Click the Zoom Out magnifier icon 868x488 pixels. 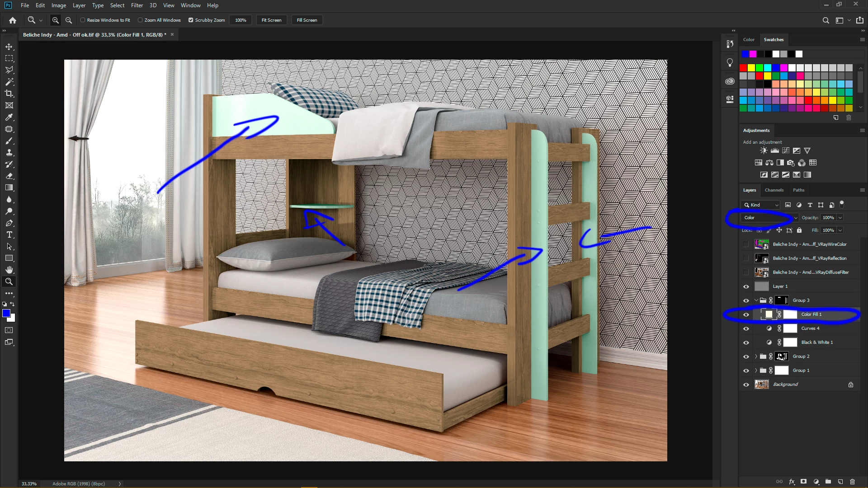coord(69,20)
